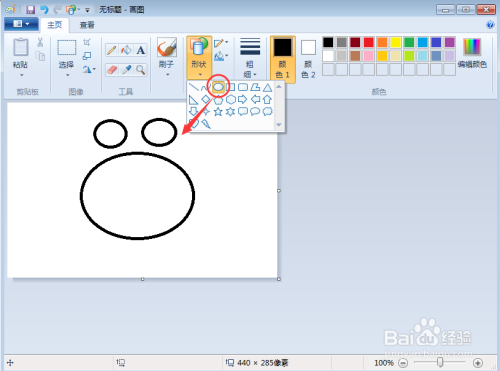Expand the 粘贴 dropdown arrow
Image resolution: width=500 pixels, height=371 pixels.
[x=21, y=75]
